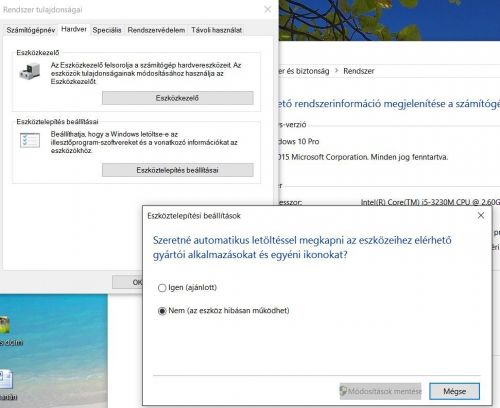Click the Device Manager hardware icon

point(30,71)
